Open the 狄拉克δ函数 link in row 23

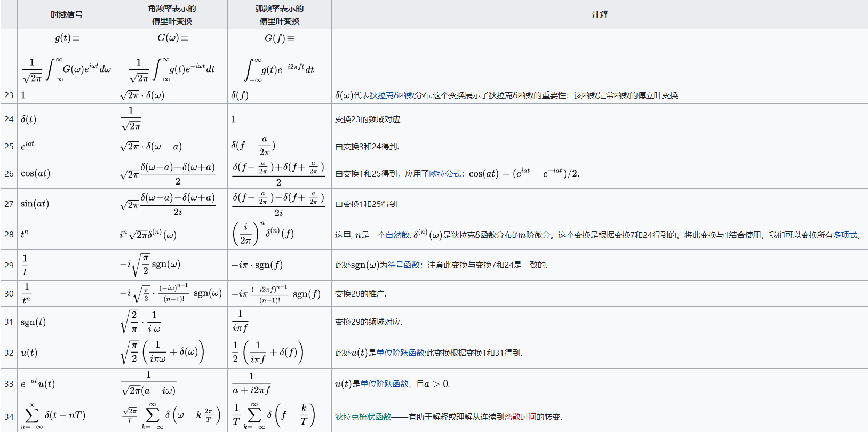[x=392, y=95]
